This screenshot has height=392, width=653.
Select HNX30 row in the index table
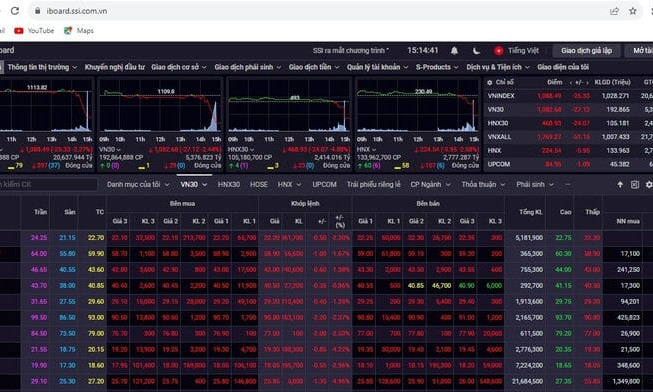568,123
